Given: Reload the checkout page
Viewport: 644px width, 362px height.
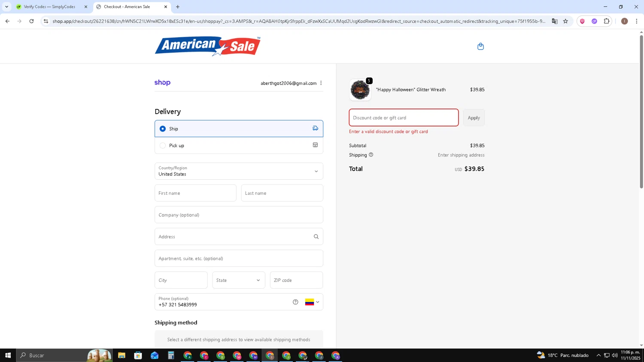Looking at the screenshot, I should pos(31,21).
